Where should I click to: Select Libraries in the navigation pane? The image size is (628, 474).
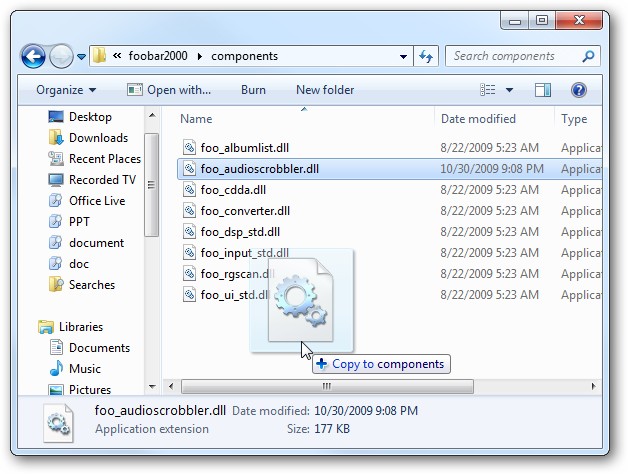coord(81,327)
